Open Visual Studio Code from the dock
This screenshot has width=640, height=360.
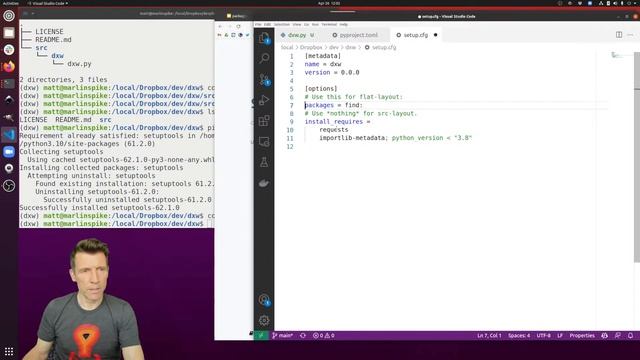coord(9,135)
